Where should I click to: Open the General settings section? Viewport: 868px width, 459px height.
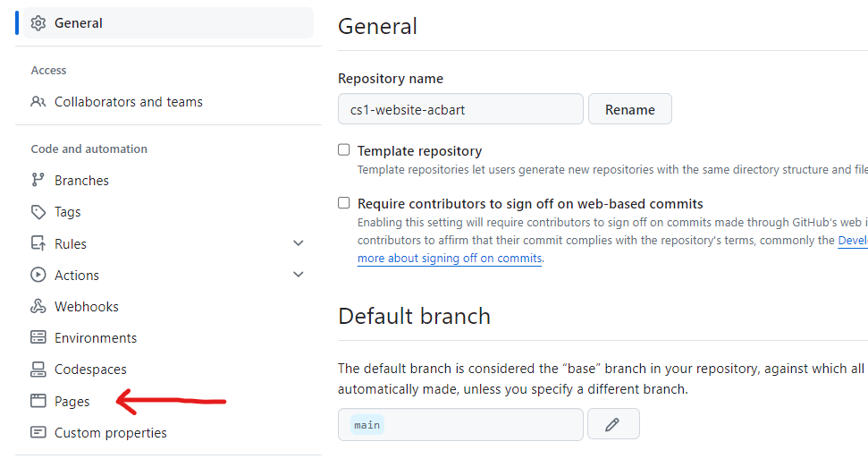pos(168,23)
